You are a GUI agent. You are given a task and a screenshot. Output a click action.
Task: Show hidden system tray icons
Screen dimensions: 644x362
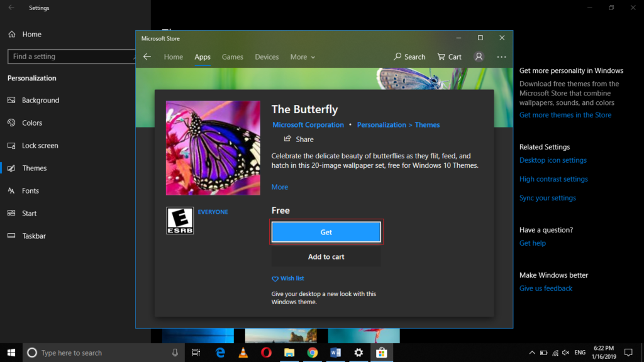(x=532, y=353)
